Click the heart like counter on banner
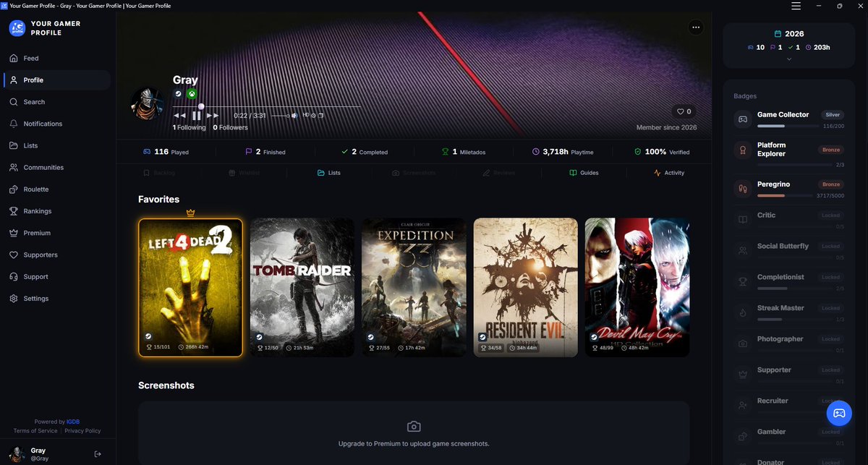This screenshot has width=868, height=465. 684,111
